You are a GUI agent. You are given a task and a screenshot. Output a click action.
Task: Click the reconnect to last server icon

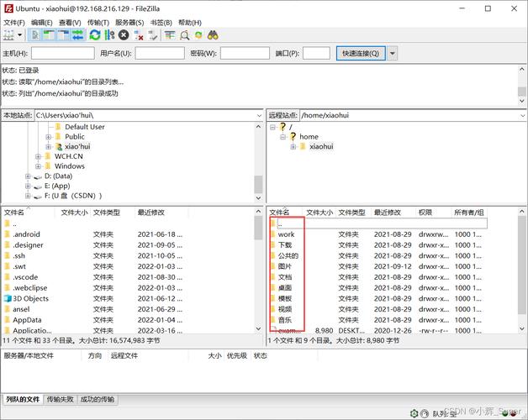pyautogui.click(x=153, y=35)
